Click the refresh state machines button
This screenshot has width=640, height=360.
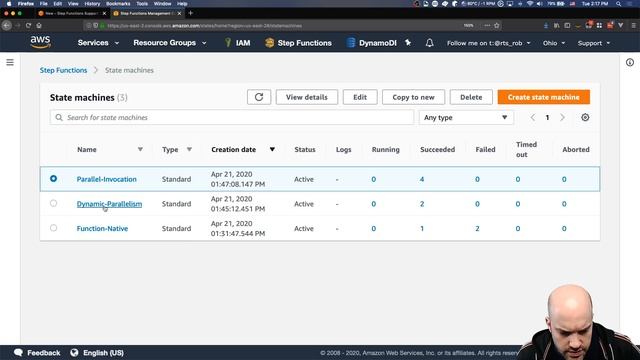(259, 97)
